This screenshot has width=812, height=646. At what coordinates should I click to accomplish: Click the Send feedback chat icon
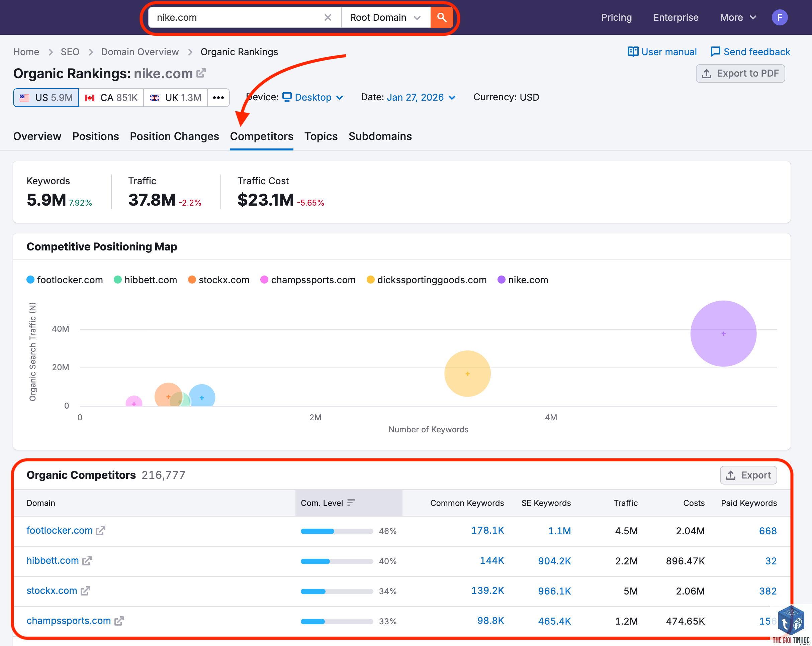(x=715, y=51)
